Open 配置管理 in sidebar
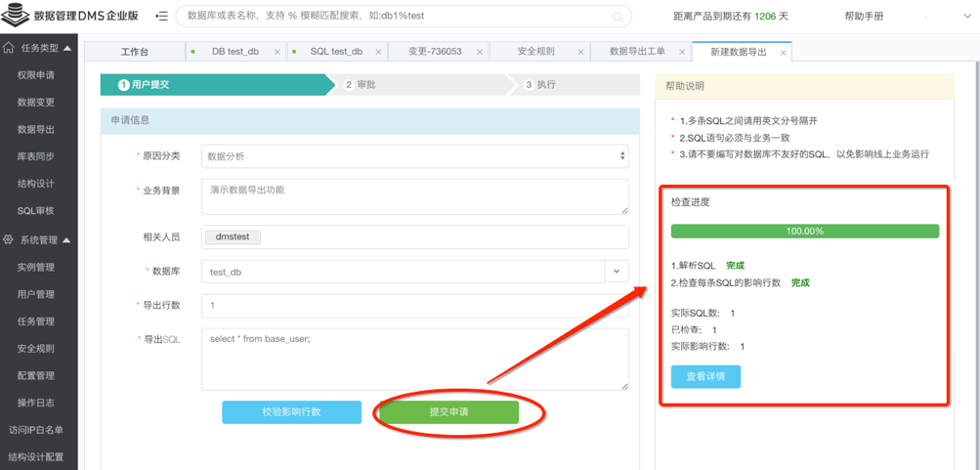 coord(35,375)
